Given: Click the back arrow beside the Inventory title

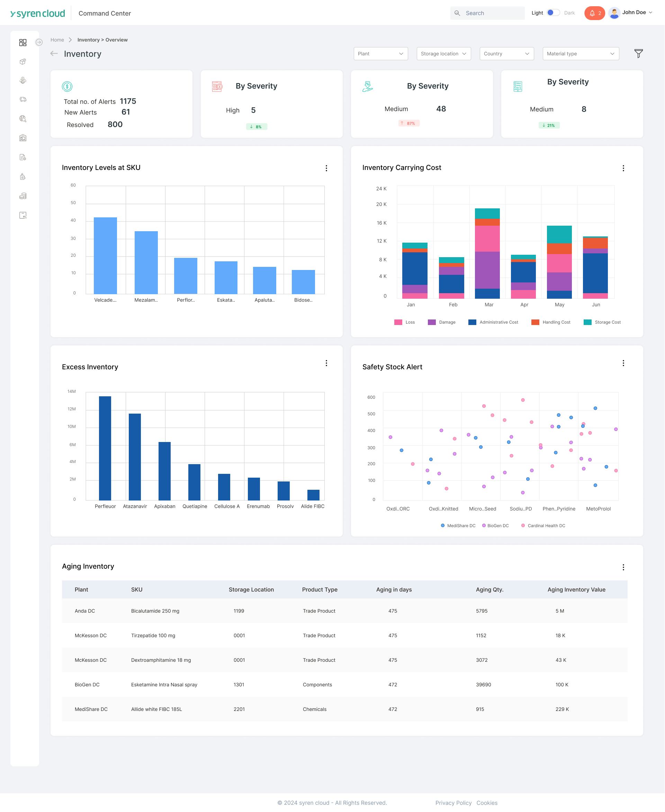Looking at the screenshot, I should (x=54, y=54).
